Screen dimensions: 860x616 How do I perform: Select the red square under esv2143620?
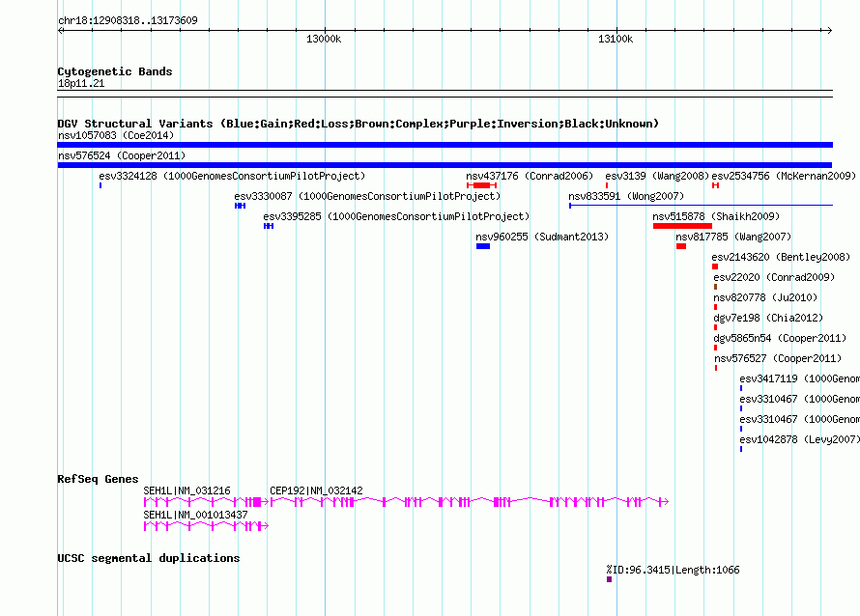pos(715,266)
